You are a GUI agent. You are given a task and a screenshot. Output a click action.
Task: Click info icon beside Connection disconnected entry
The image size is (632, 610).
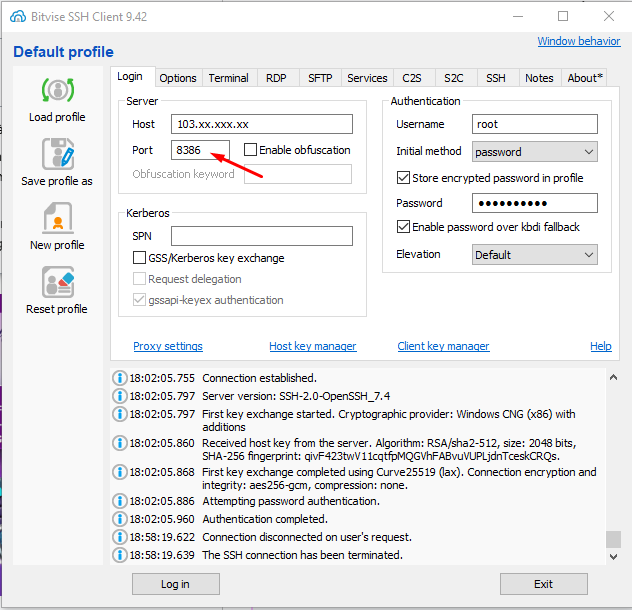tap(120, 537)
